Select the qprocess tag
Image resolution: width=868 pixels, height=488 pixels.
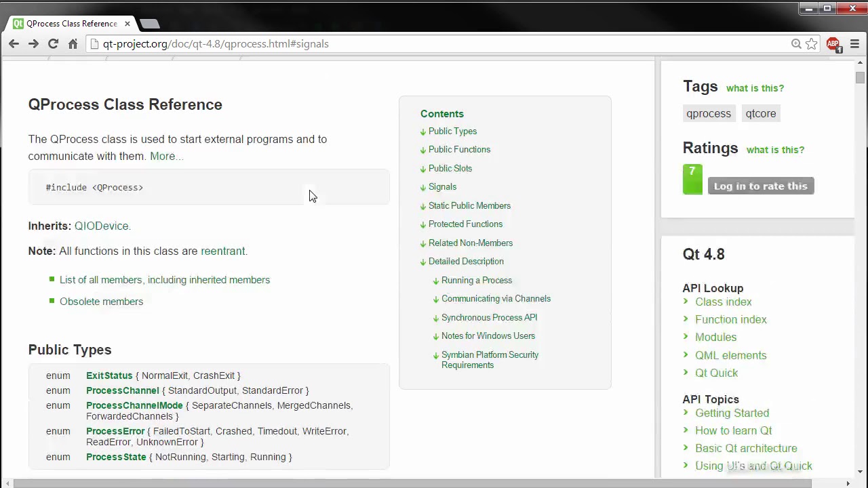click(x=709, y=114)
